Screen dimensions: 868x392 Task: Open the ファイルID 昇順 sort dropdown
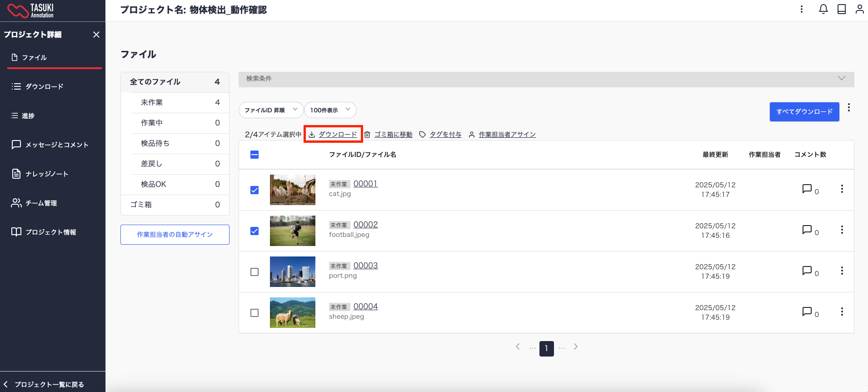coord(271,110)
